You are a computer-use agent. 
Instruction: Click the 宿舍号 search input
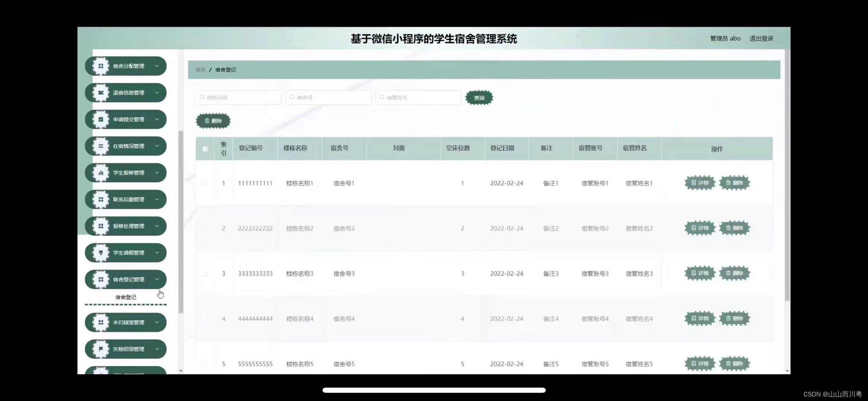coord(328,97)
